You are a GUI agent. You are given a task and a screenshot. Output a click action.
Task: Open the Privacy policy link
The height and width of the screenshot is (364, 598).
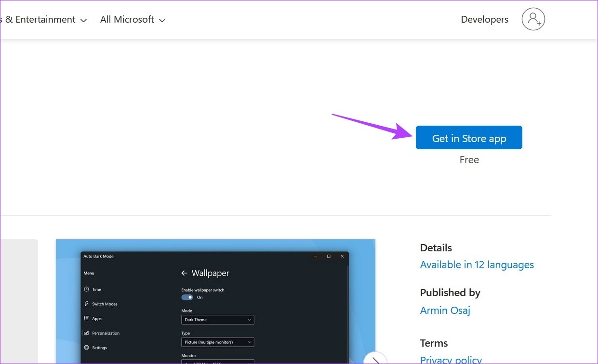(451, 360)
